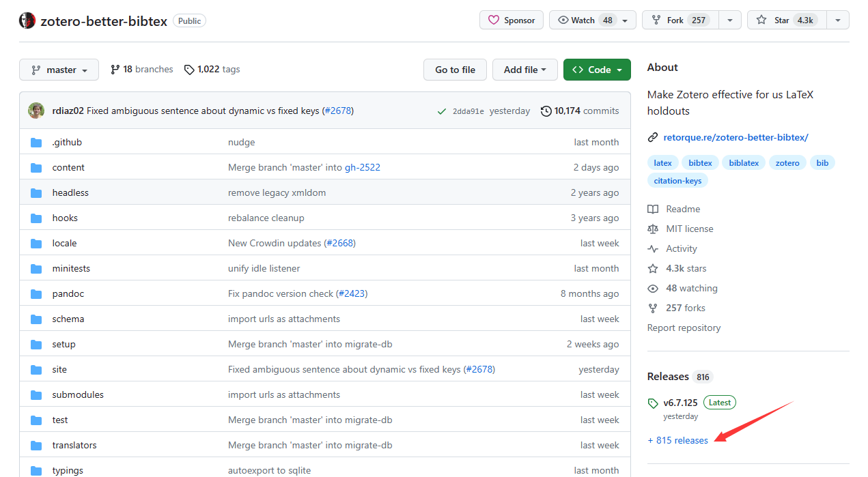This screenshot has height=477, width=868.
Task: Open the gh-2522 branch link
Action: pyautogui.click(x=362, y=168)
